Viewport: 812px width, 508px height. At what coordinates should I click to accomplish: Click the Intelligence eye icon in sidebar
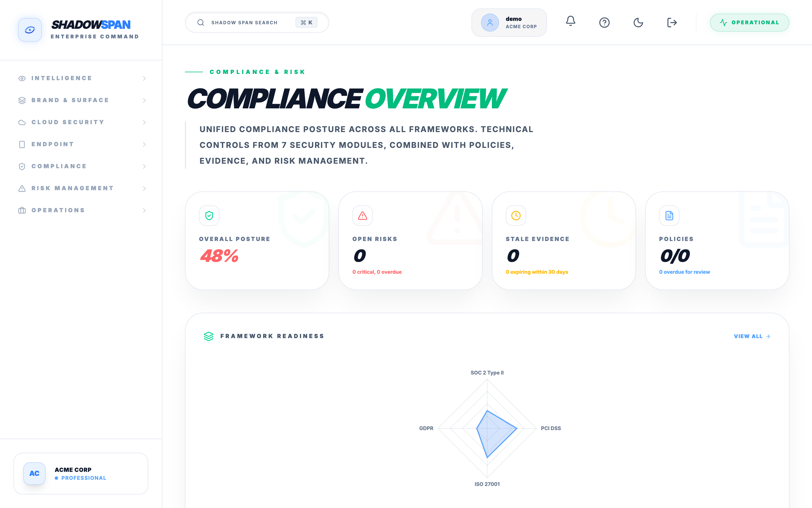click(22, 78)
